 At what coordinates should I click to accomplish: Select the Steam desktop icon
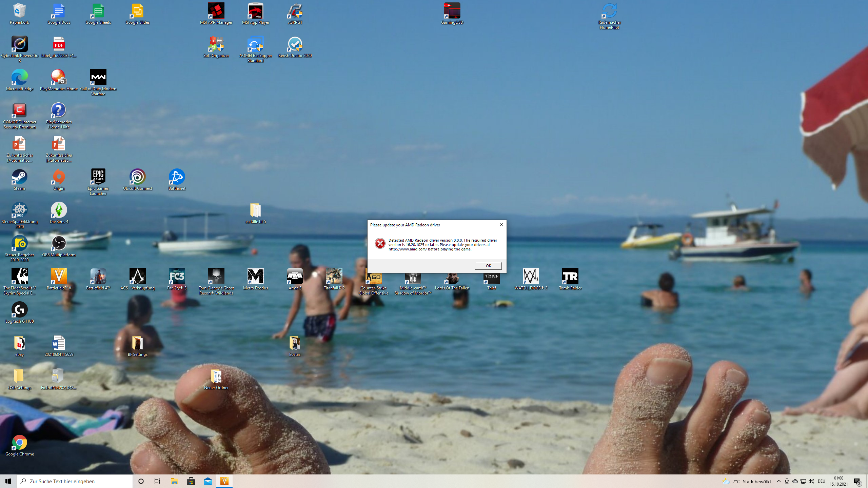point(19,177)
